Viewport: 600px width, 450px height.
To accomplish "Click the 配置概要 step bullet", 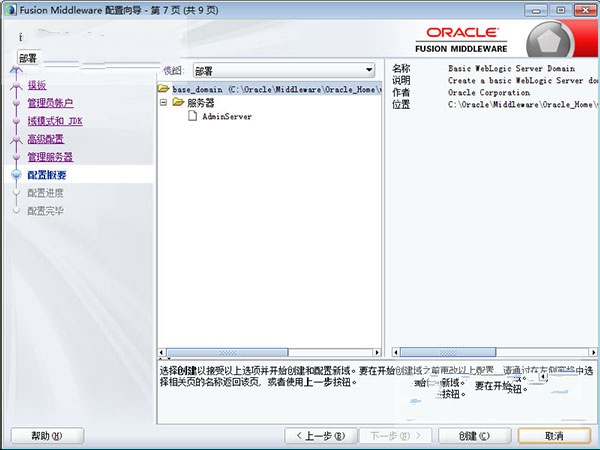I will [16, 175].
